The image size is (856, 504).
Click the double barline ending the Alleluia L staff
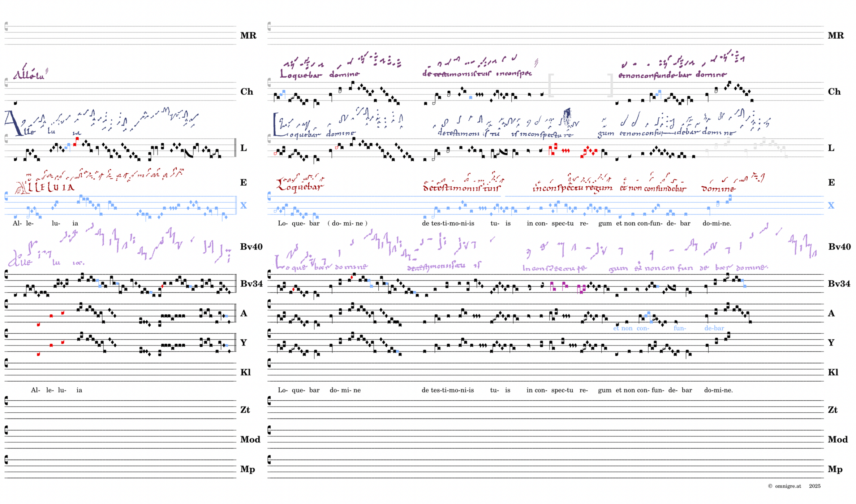236,148
